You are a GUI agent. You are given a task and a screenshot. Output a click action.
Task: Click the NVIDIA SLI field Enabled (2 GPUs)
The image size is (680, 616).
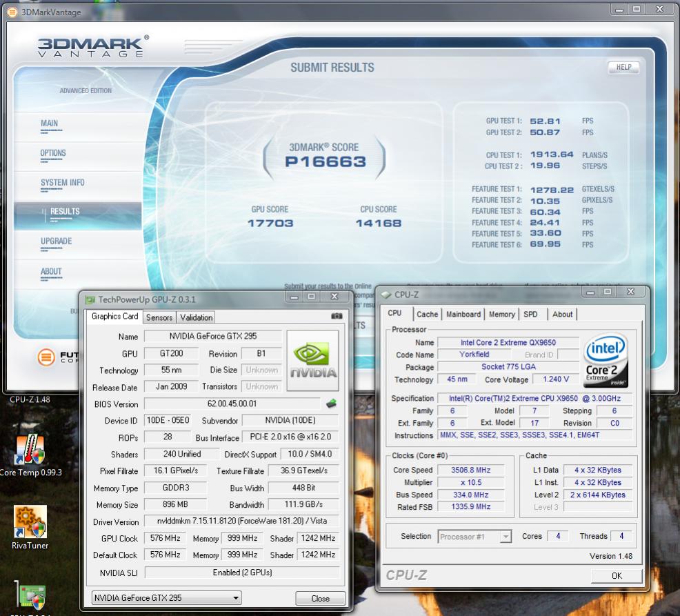pyautogui.click(x=241, y=573)
